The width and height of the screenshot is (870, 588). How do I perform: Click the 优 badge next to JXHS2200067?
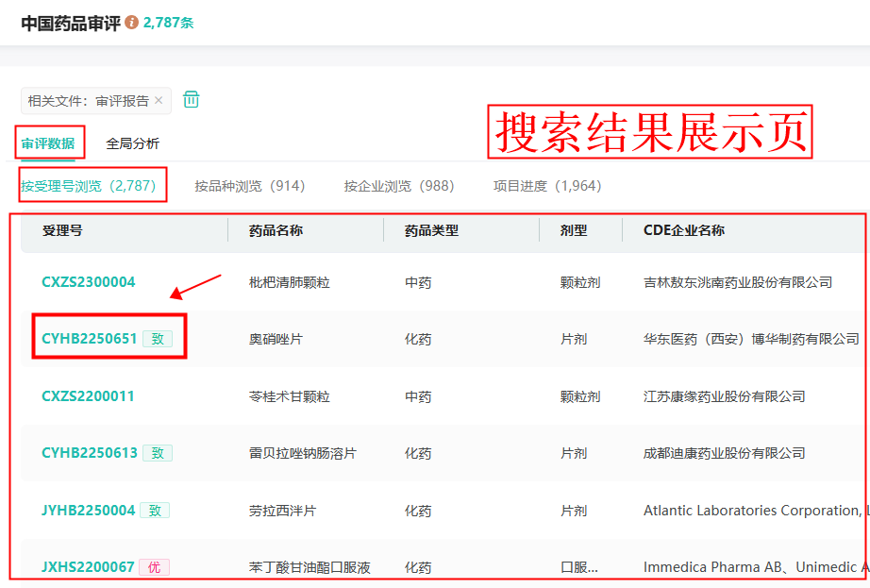click(x=155, y=567)
